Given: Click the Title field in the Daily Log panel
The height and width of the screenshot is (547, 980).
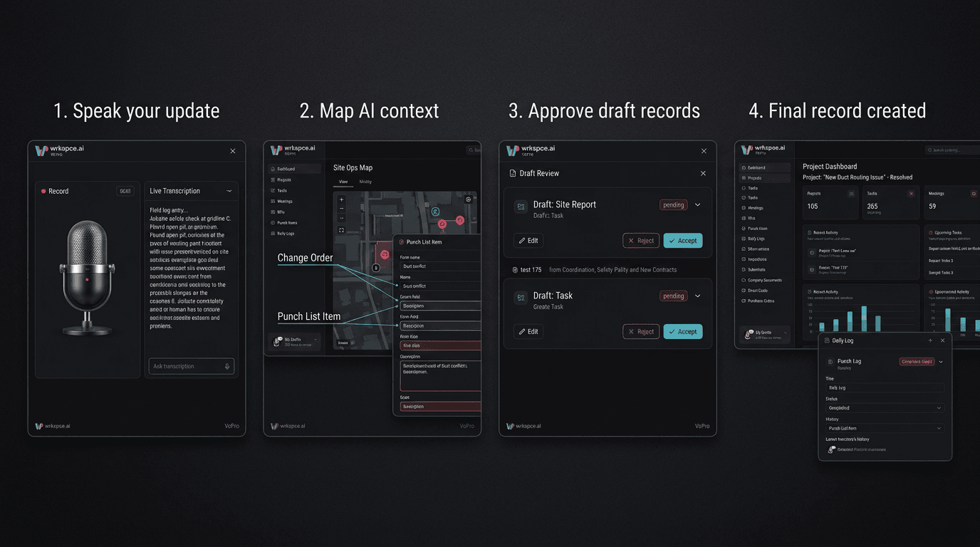Looking at the screenshot, I should click(885, 388).
